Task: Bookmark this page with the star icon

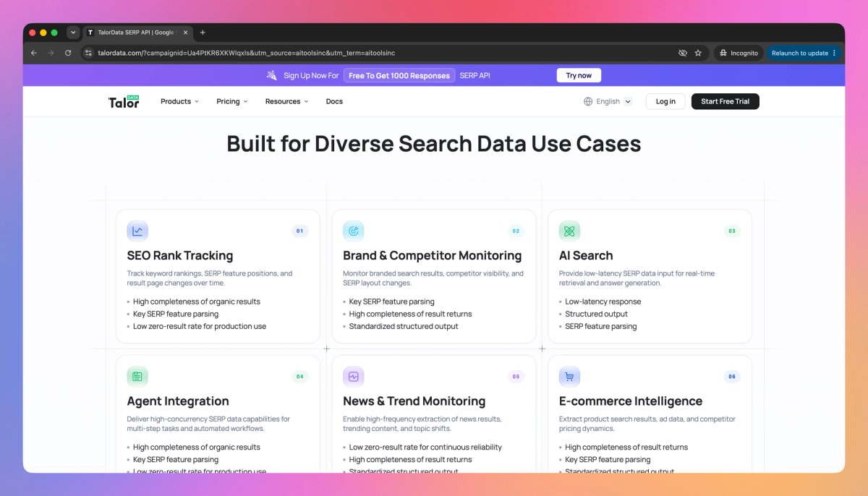Action: (x=698, y=53)
